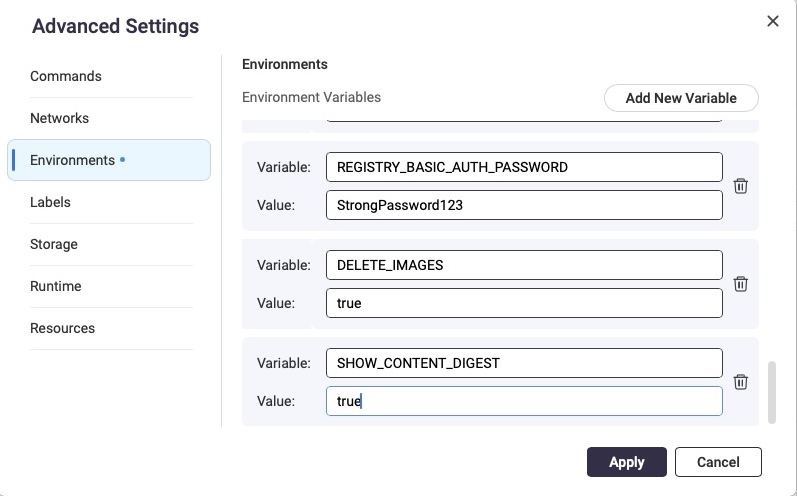
Task: Click the StrongPassword123 value field
Action: (x=524, y=205)
